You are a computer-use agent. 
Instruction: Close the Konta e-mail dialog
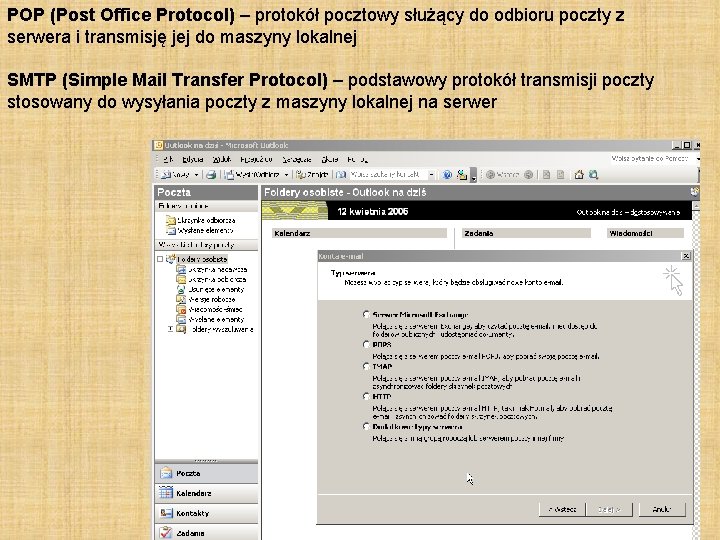686,256
